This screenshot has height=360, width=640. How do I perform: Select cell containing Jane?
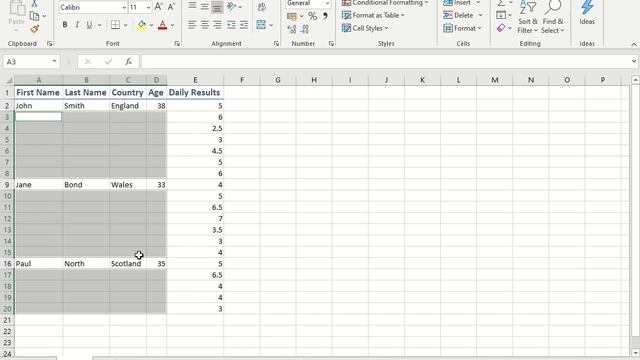(x=38, y=184)
